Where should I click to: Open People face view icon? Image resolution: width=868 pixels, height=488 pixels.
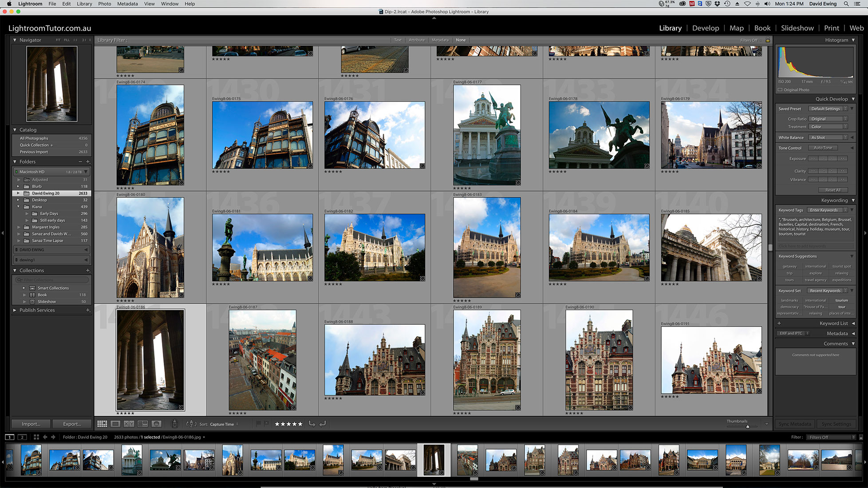pyautogui.click(x=156, y=424)
